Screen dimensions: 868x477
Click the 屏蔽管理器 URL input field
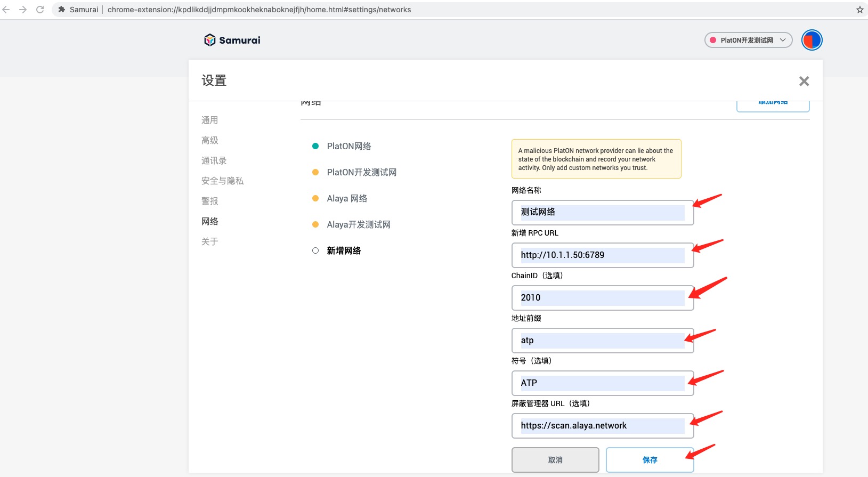pyautogui.click(x=603, y=425)
